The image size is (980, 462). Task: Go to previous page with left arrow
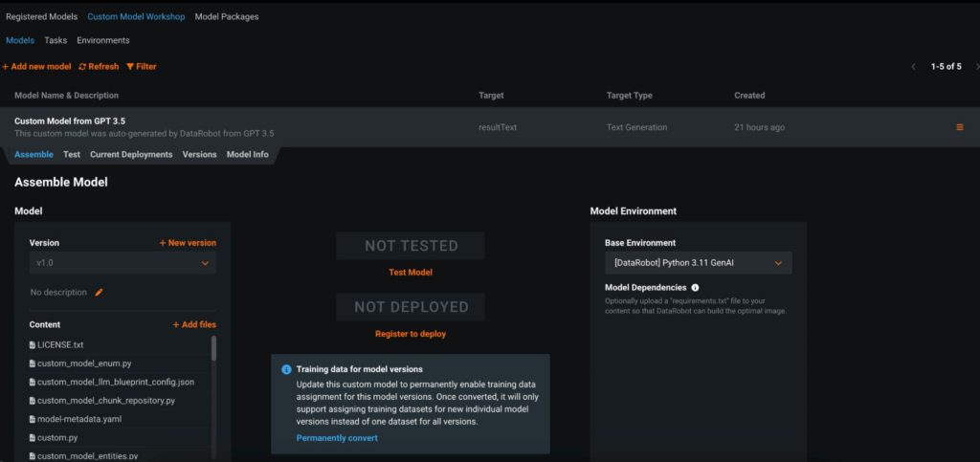click(913, 66)
